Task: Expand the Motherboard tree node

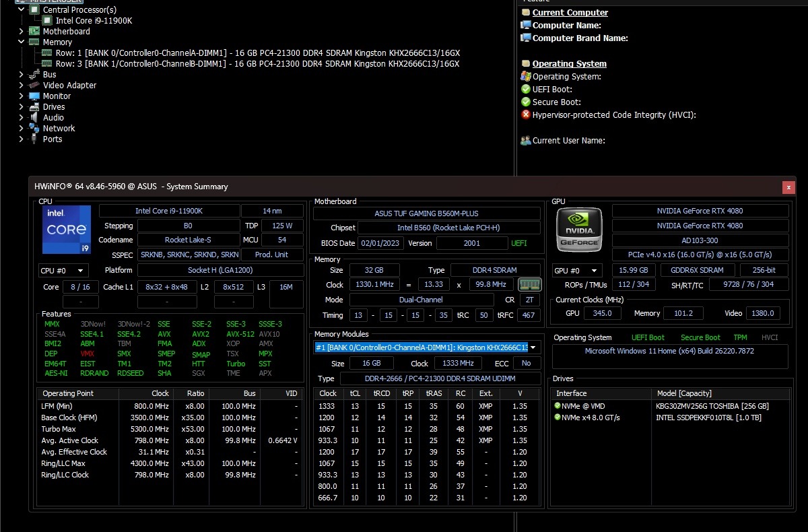Action: tap(22, 31)
